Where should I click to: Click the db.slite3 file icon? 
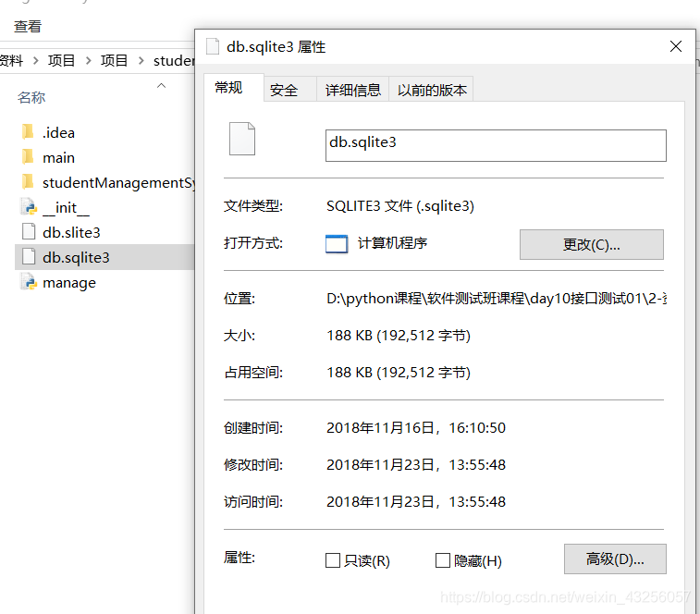pyautogui.click(x=29, y=232)
